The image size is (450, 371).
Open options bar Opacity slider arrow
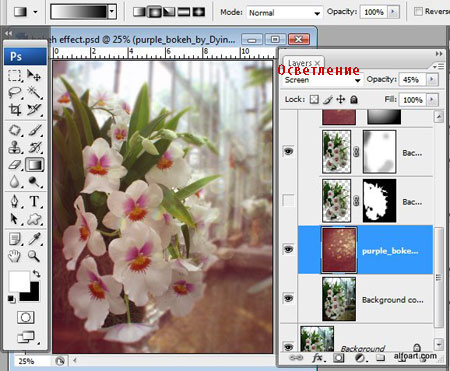pos(394,12)
